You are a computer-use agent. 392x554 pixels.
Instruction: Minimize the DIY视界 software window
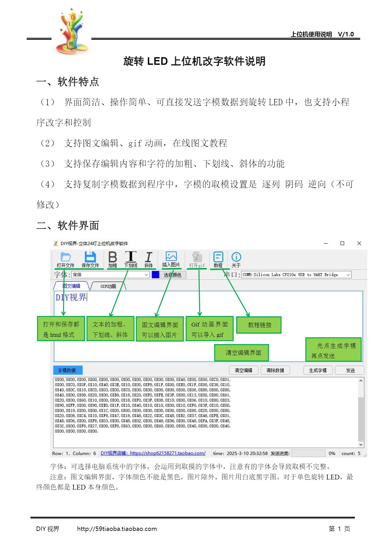[326, 243]
